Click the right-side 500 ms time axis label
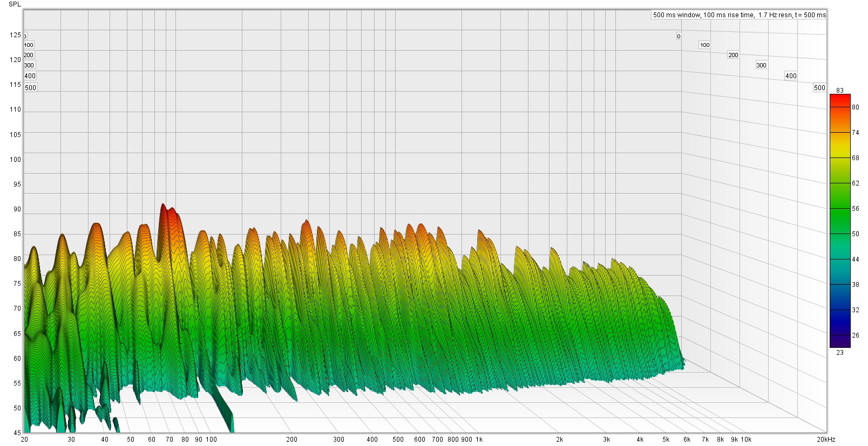Screen dimensions: 868x446 tap(819, 88)
